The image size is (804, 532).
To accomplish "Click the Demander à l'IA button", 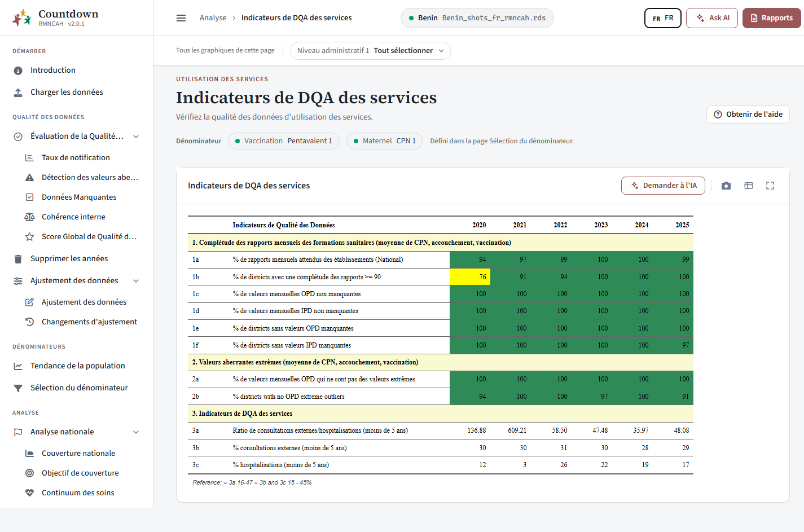I will 663,186.
